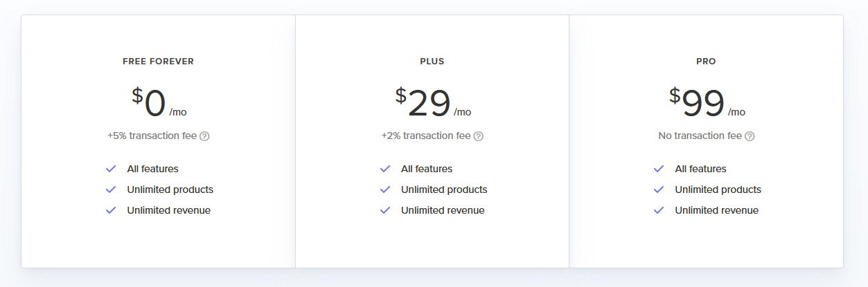
Task: Click the No transaction fee text
Action: pos(700,136)
